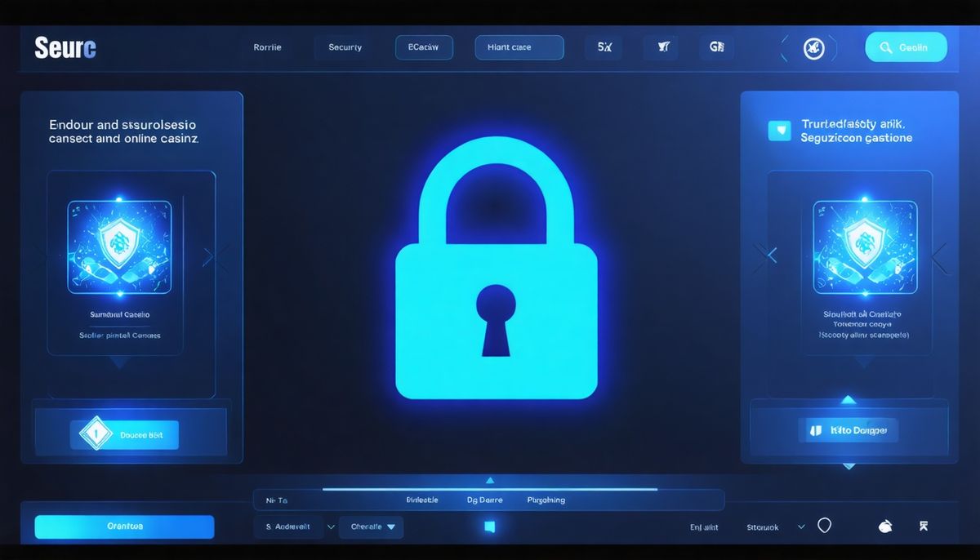
Task: Open the Chenalle dropdown in bottom bar
Action: point(371,527)
